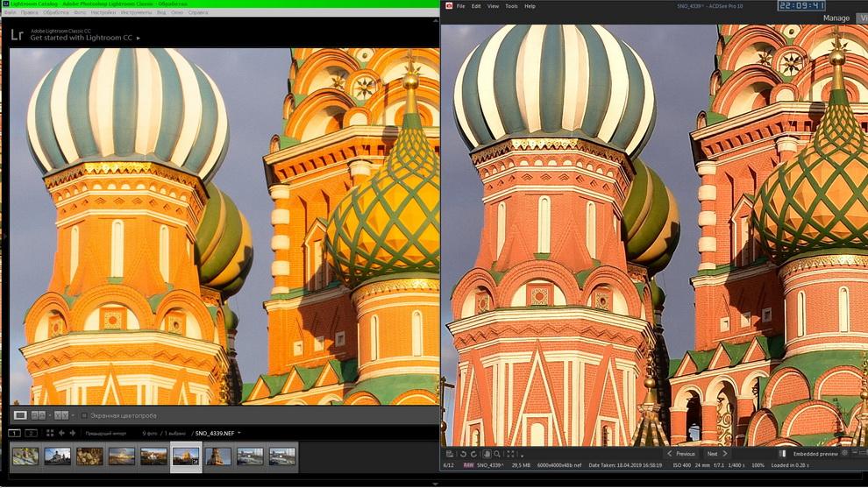The width and height of the screenshot is (868, 488).
Task: Collapse Lightroom top panel arrow
Action: coord(435,20)
